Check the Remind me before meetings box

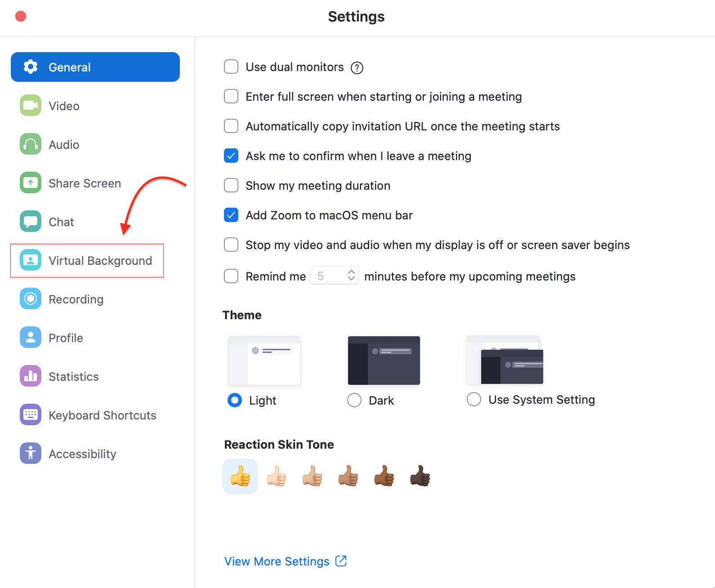pos(231,276)
